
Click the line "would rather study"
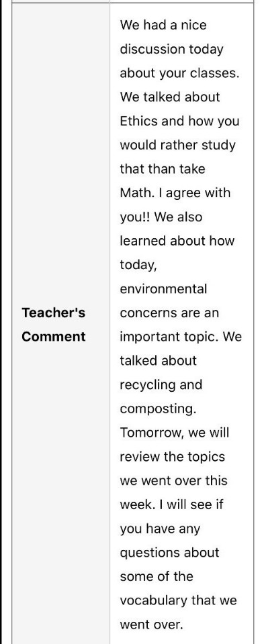tap(177, 145)
